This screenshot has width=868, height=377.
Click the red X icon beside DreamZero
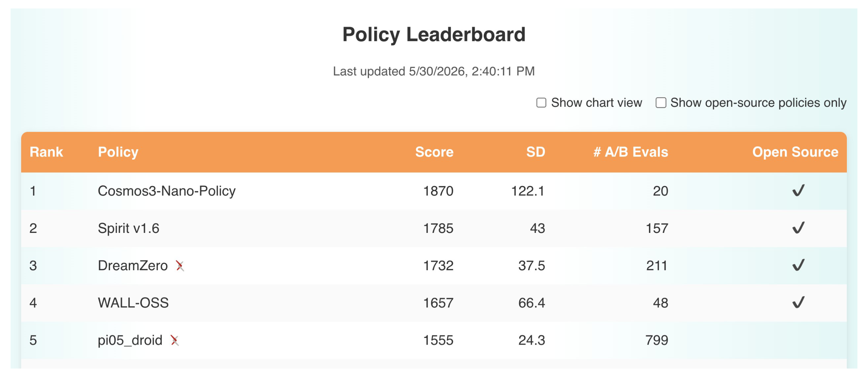(x=180, y=266)
